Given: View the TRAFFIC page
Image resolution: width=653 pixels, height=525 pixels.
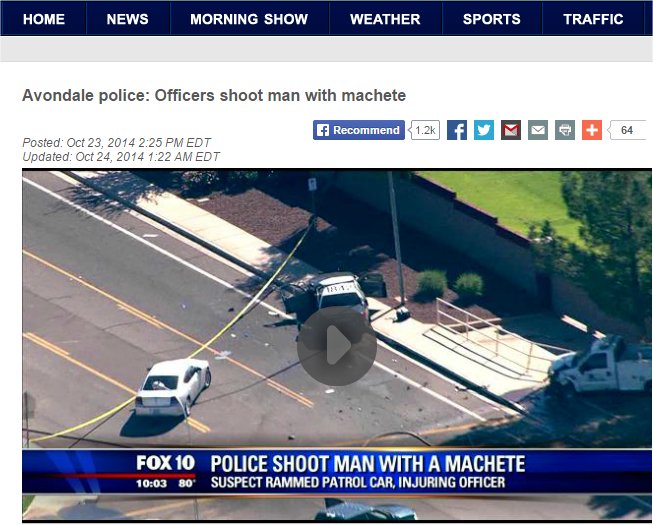Looking at the screenshot, I should click(593, 19).
